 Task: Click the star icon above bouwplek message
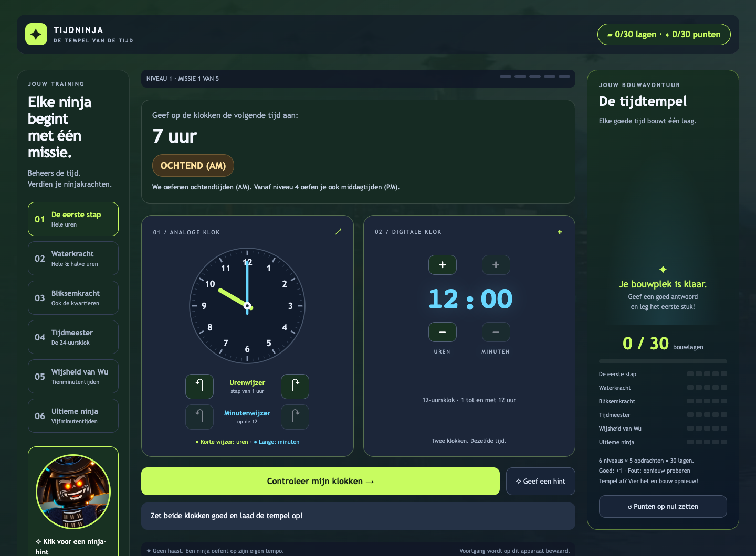coord(663,270)
